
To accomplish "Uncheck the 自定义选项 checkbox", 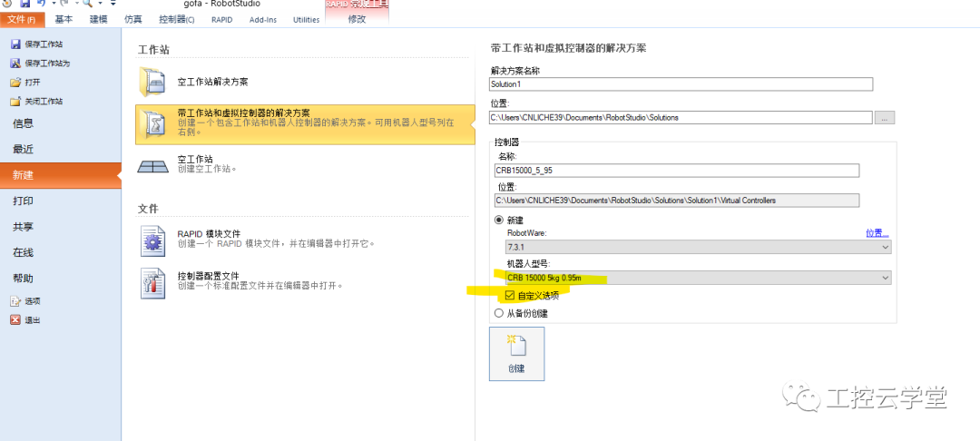I will pyautogui.click(x=509, y=296).
